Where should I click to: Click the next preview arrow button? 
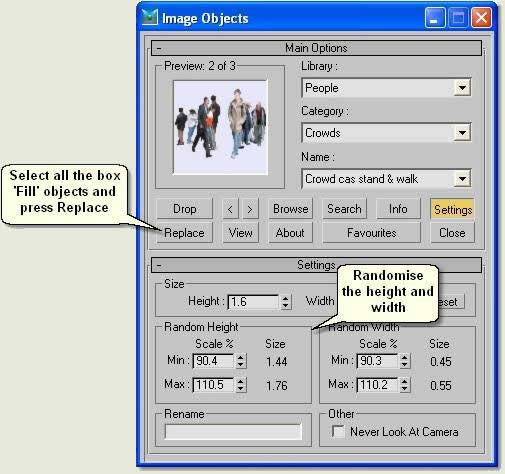(x=250, y=209)
